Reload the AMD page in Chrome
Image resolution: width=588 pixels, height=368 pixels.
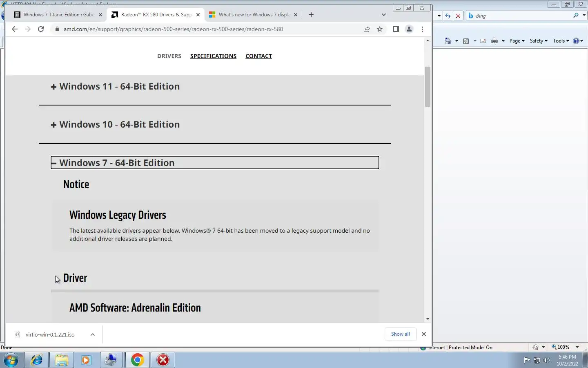(x=41, y=29)
